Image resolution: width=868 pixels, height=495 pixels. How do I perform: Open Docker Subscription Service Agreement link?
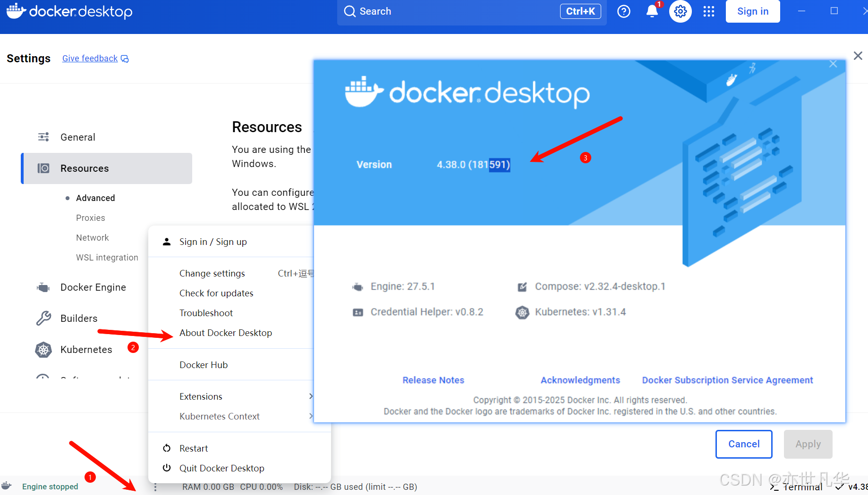(727, 380)
